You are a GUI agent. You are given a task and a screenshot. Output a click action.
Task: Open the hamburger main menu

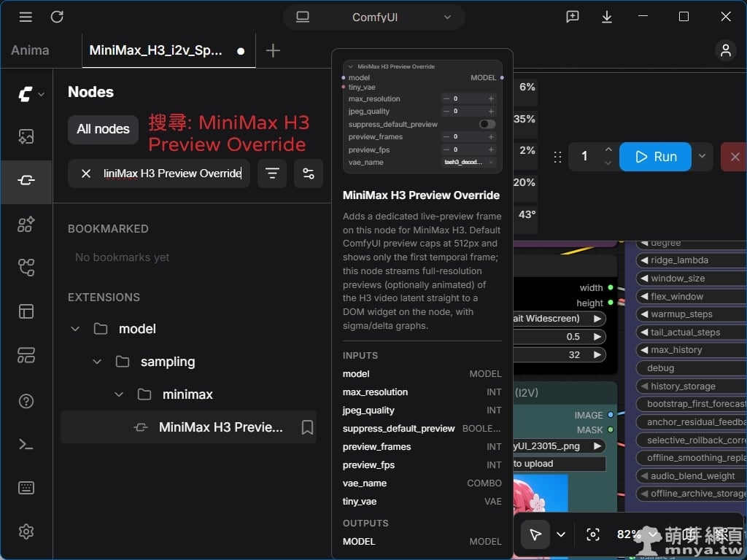[26, 17]
